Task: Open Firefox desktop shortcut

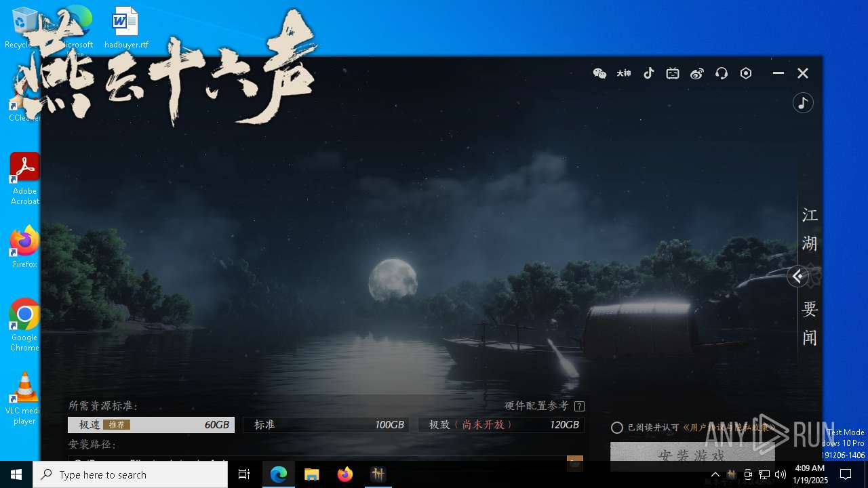Action: tap(24, 247)
